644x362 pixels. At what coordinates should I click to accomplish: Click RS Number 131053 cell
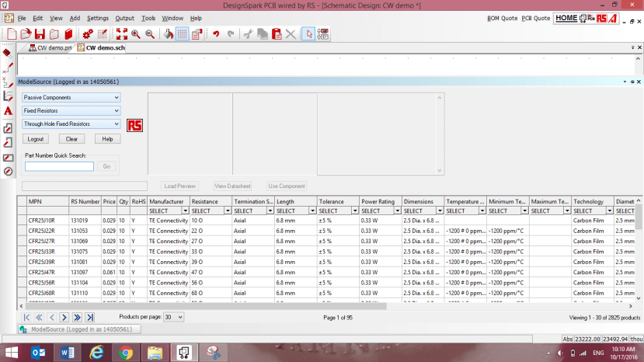[x=85, y=231]
